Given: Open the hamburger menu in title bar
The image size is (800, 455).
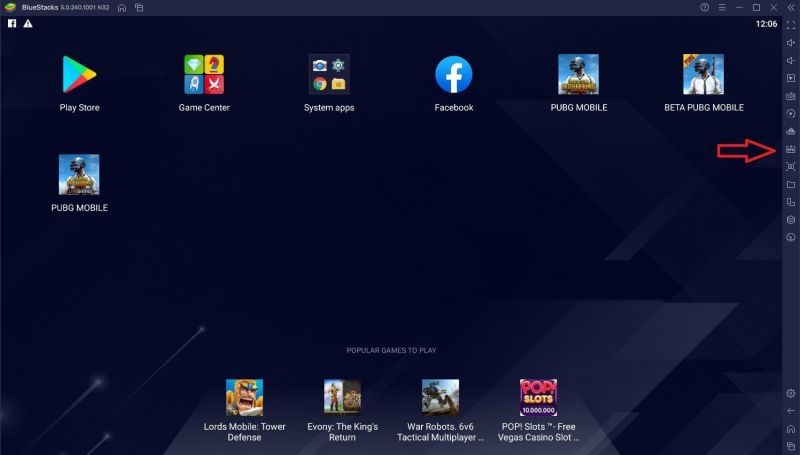Looking at the screenshot, I should [x=724, y=7].
